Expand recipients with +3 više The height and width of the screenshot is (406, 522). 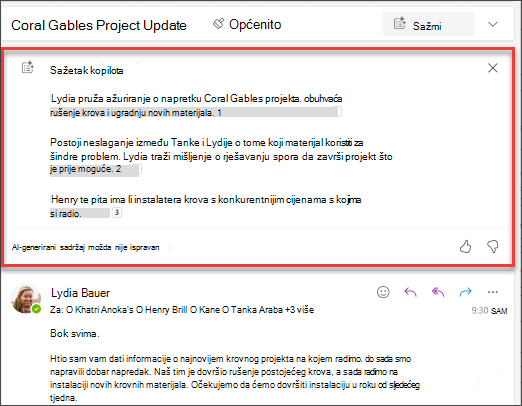(x=299, y=310)
